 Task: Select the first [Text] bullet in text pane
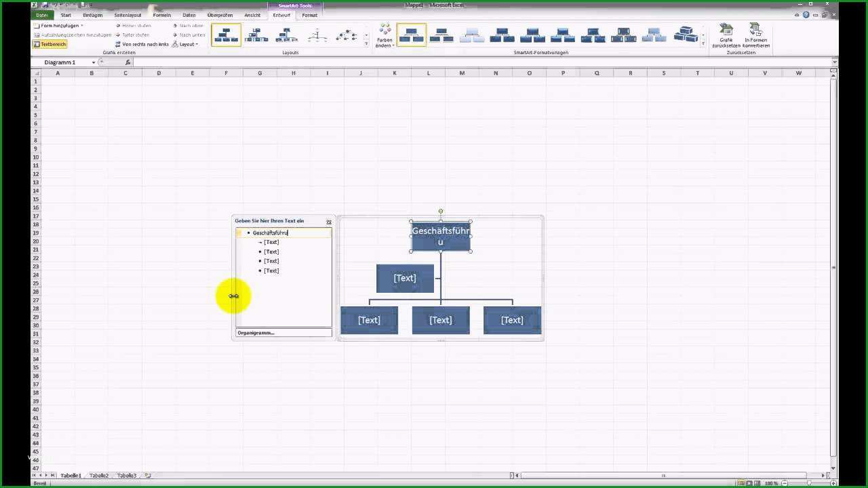point(271,242)
